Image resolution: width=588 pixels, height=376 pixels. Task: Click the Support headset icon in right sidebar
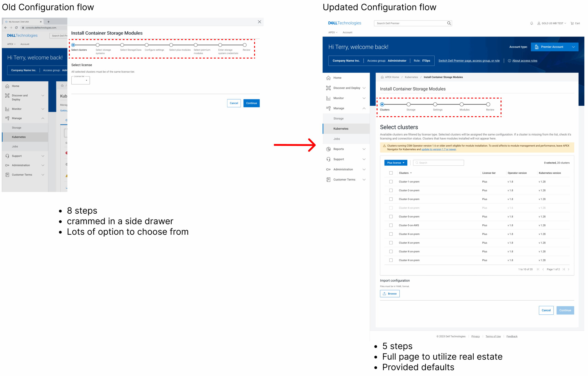[328, 159]
